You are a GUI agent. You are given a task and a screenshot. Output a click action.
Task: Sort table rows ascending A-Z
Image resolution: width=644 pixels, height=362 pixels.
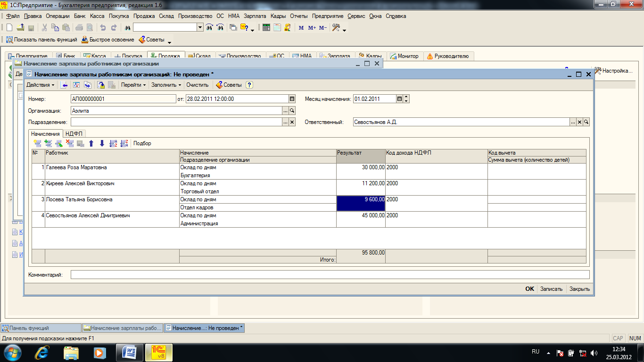[x=113, y=143]
